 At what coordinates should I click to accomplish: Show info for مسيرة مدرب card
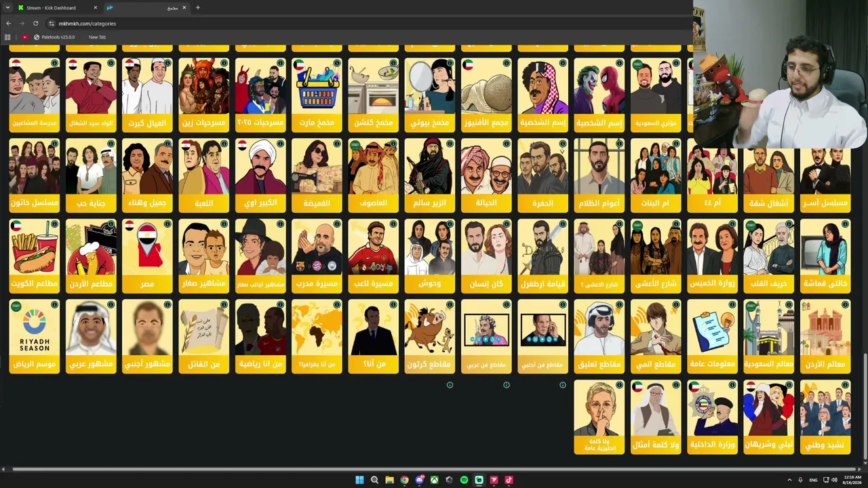337,224
